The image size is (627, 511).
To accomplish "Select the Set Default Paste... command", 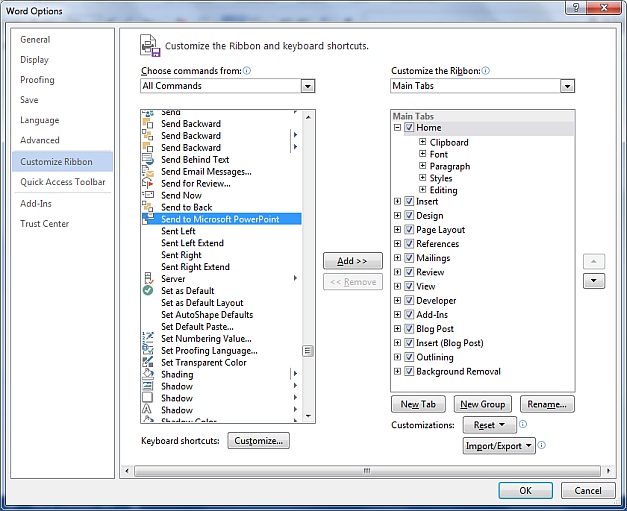I will [222, 327].
